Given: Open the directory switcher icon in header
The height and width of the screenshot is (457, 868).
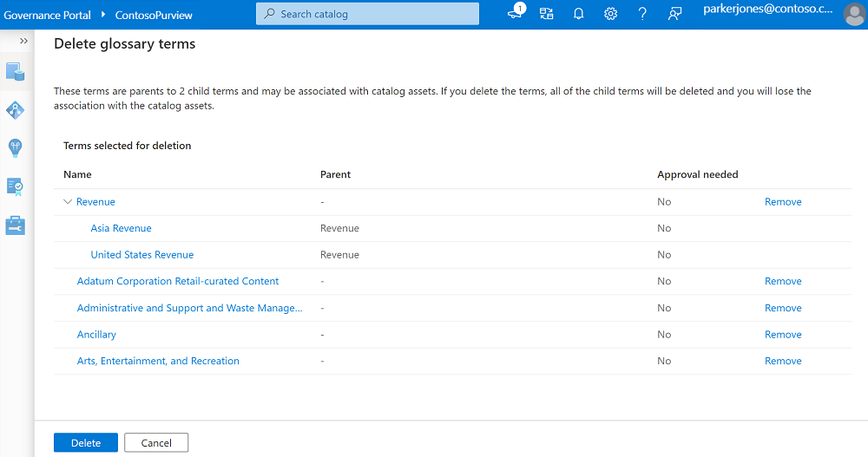Looking at the screenshot, I should click(546, 14).
